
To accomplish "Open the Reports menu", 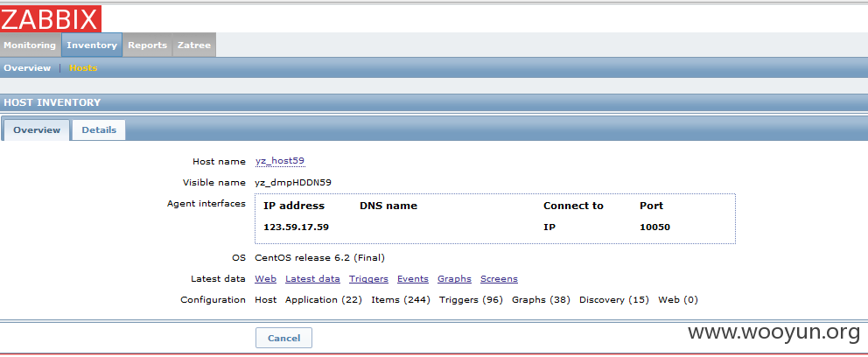I will coord(147,45).
